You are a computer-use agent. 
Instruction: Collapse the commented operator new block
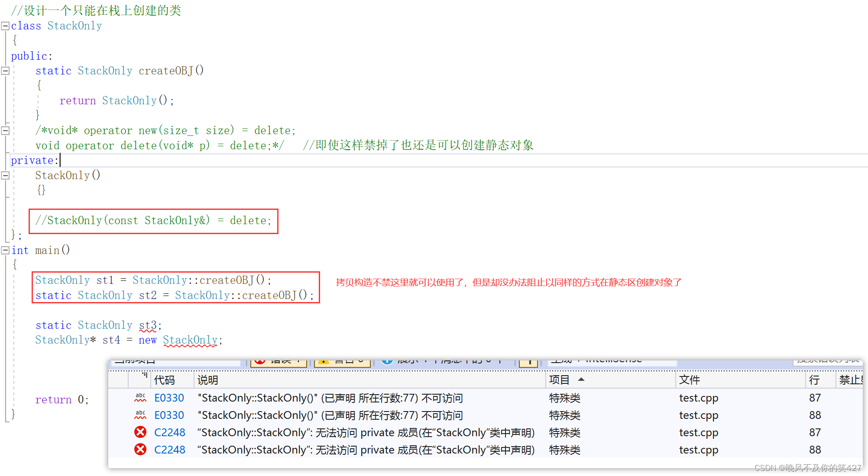5,131
